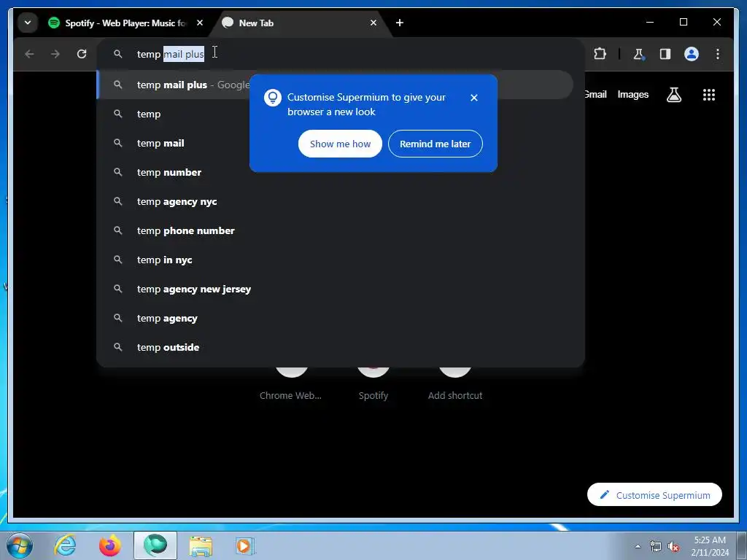
Task: Open the Gmail link
Action: (x=595, y=94)
